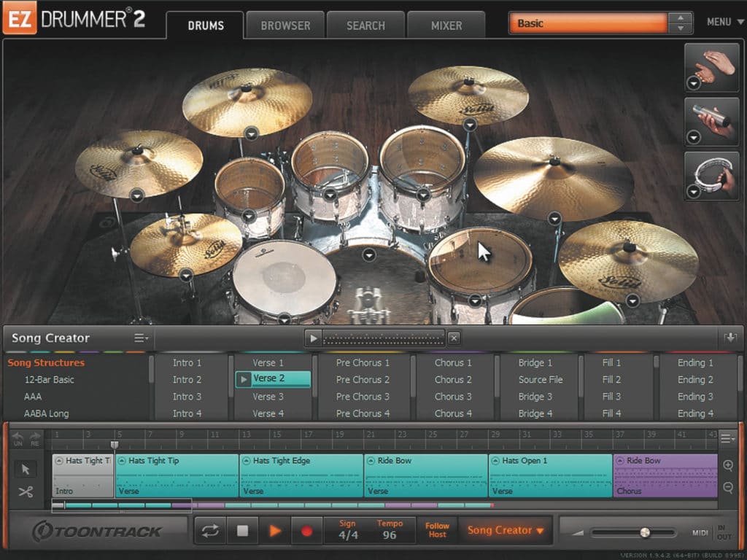Choose Intro 1 from the list
The image size is (747, 560).
[187, 363]
